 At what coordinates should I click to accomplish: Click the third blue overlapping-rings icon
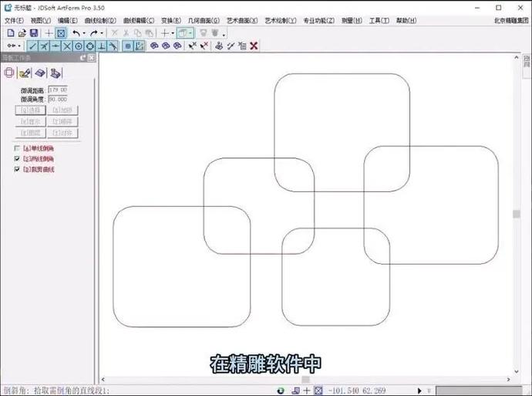(x=177, y=46)
